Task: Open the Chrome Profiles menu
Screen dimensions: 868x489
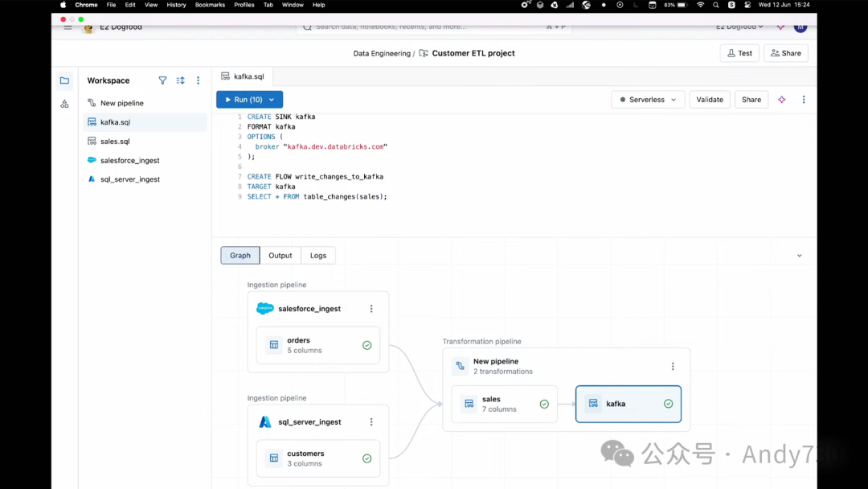Action: coord(244,5)
